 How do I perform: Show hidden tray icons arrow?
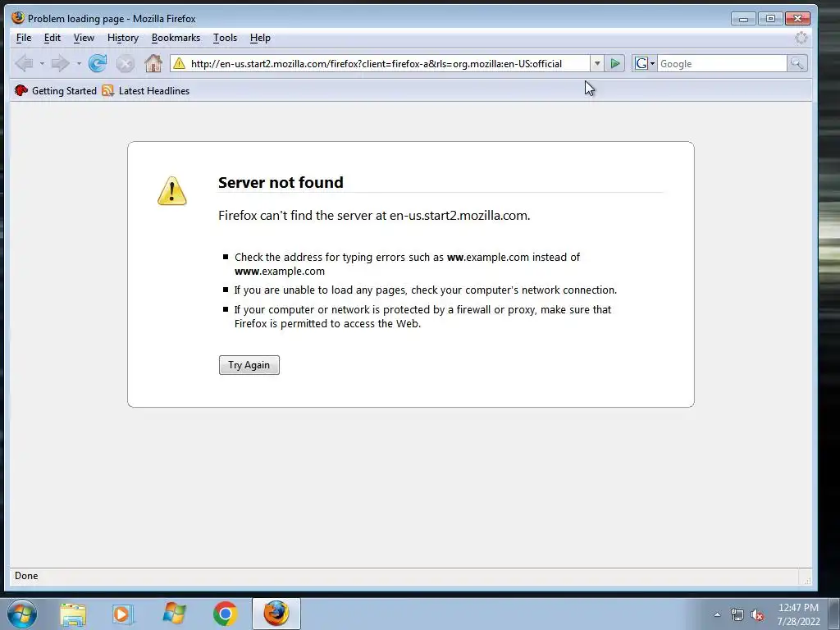717,615
